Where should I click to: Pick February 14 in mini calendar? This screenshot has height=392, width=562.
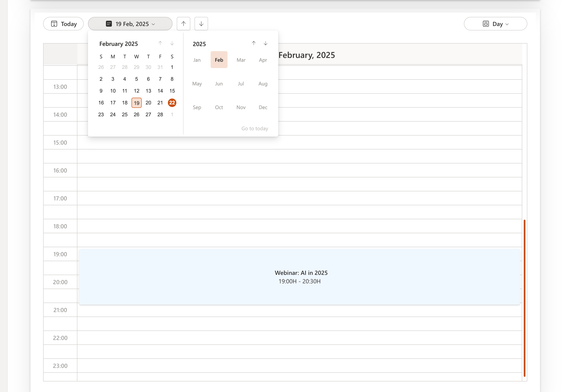160,91
